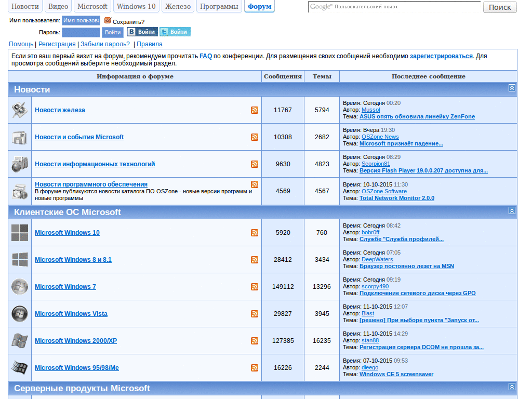
Task: Open topic Windows CE 5 screensaver
Action: (396, 374)
